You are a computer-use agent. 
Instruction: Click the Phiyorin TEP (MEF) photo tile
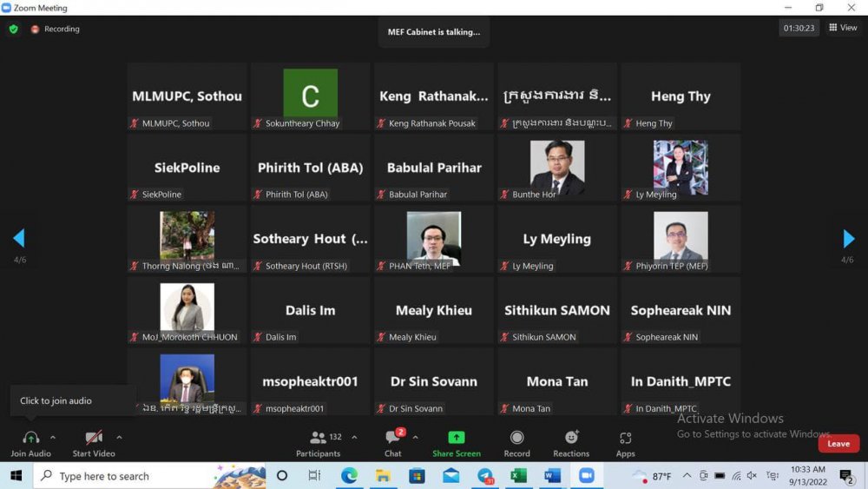pyautogui.click(x=681, y=239)
